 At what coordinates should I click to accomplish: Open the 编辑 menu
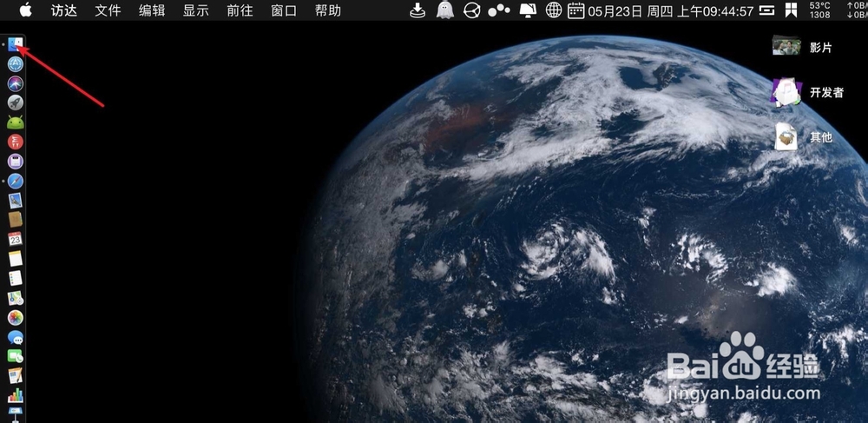[x=152, y=10]
